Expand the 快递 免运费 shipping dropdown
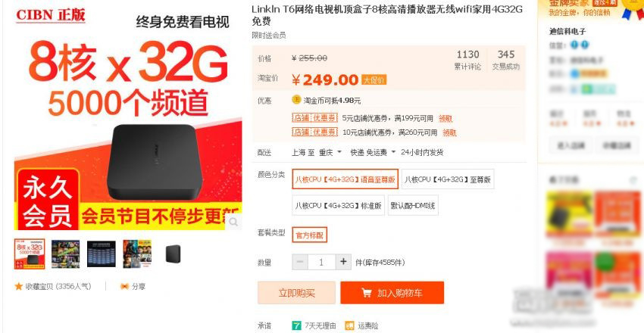Screen dimensions: 644x333 (x=373, y=153)
